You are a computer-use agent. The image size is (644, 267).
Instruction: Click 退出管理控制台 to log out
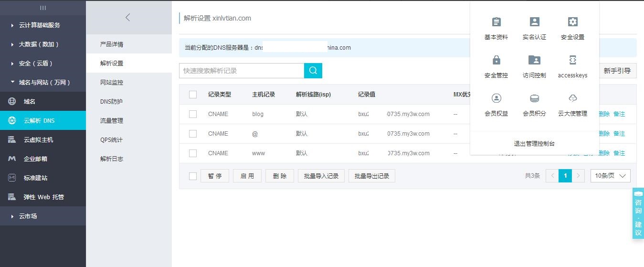(x=534, y=143)
